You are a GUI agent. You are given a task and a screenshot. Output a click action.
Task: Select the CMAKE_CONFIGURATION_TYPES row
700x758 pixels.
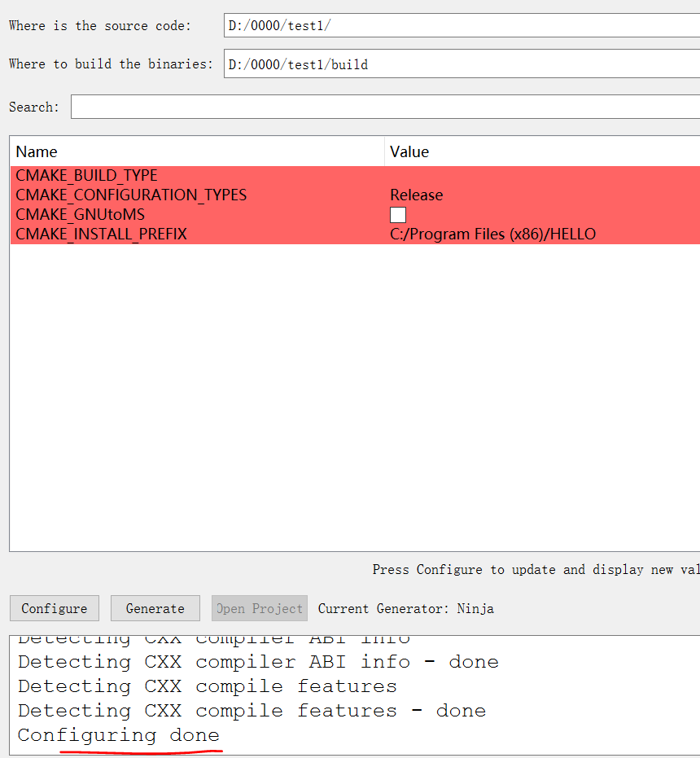pos(131,195)
